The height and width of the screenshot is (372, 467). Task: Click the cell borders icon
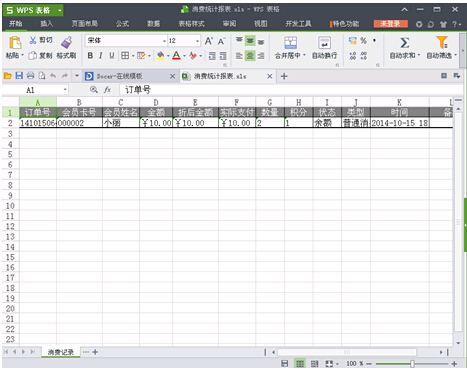pyautogui.click(x=125, y=55)
